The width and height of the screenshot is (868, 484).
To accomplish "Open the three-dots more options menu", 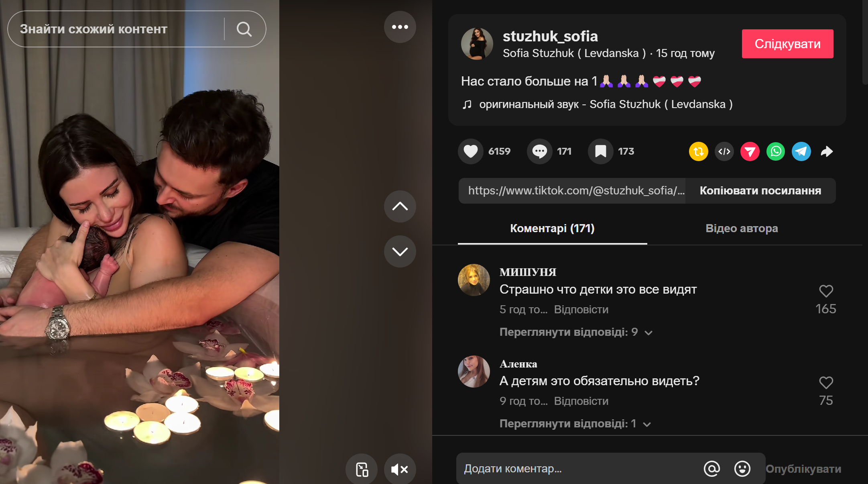I will [x=400, y=27].
